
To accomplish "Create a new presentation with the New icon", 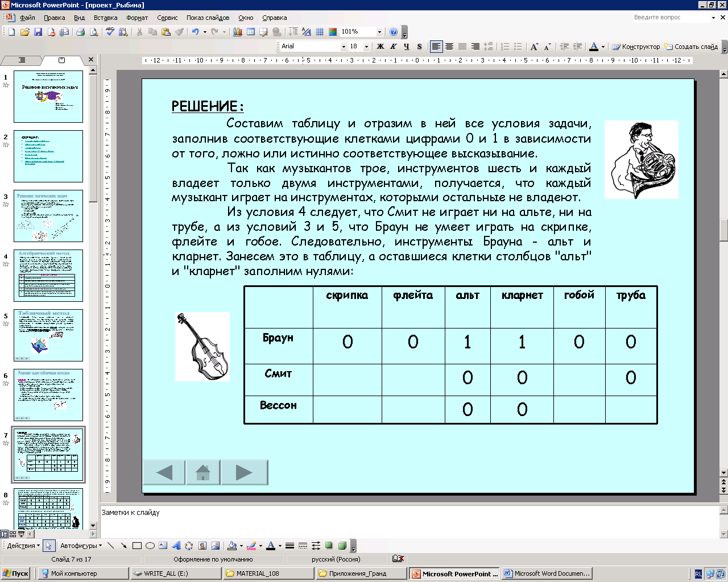I will tap(11, 32).
